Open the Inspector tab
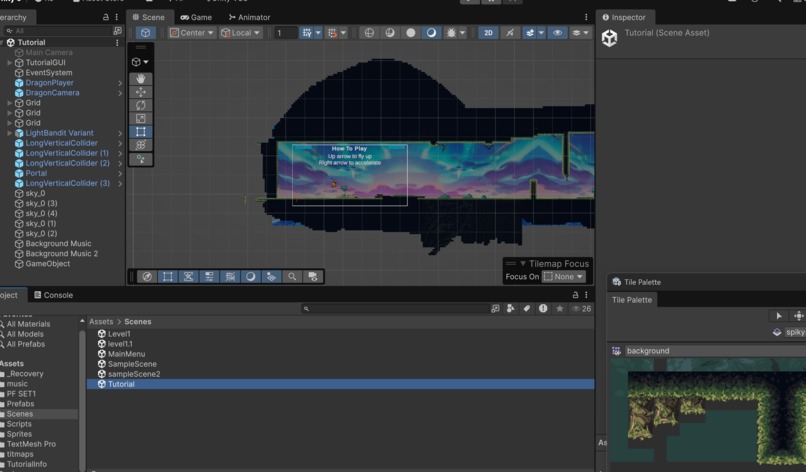 point(624,17)
